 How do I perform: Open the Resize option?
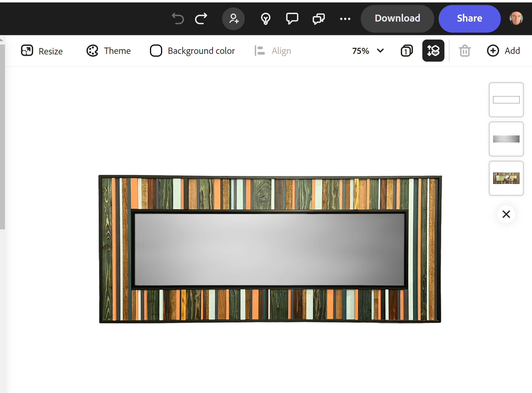[x=42, y=51]
